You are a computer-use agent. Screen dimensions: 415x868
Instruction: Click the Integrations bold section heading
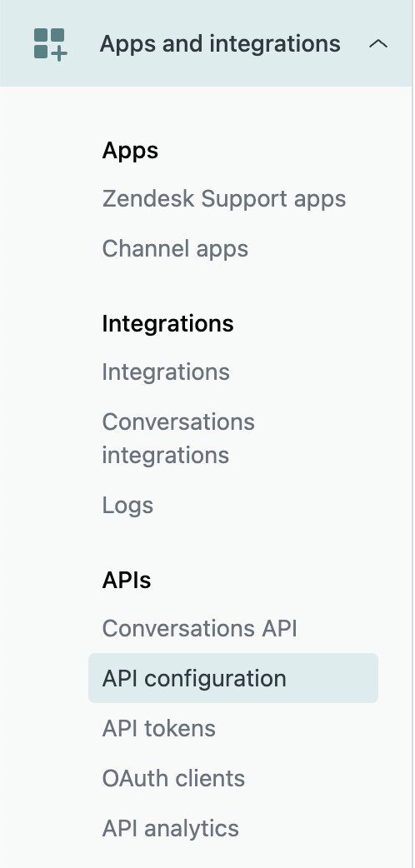point(167,323)
